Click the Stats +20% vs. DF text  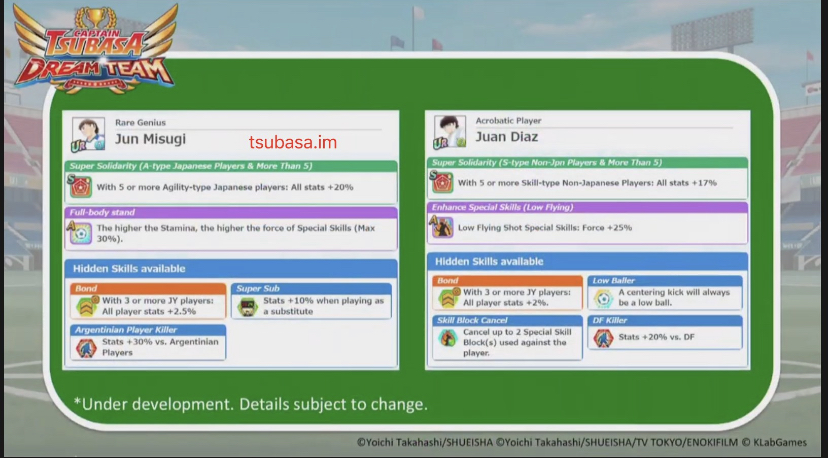[656, 337]
